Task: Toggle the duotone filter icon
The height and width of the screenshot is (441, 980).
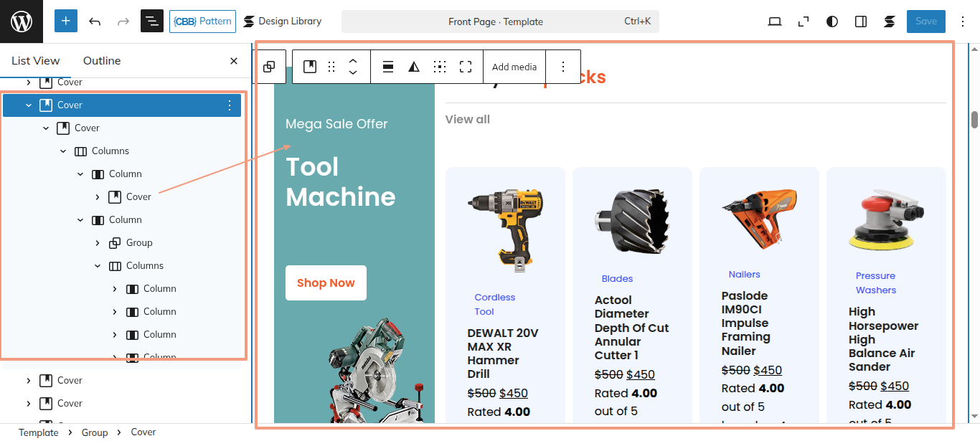Action: click(414, 67)
